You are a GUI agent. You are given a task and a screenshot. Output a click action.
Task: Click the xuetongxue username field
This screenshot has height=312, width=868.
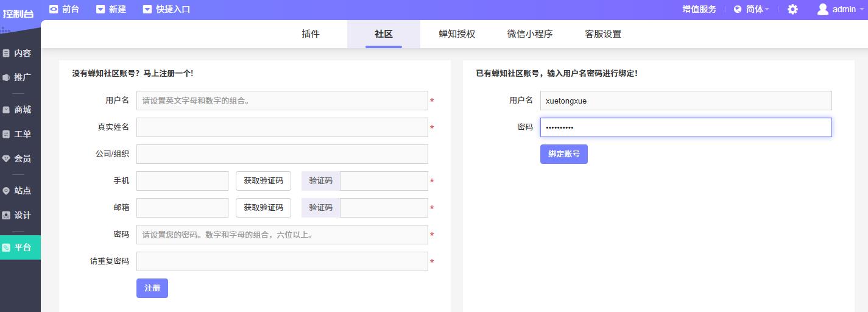686,101
